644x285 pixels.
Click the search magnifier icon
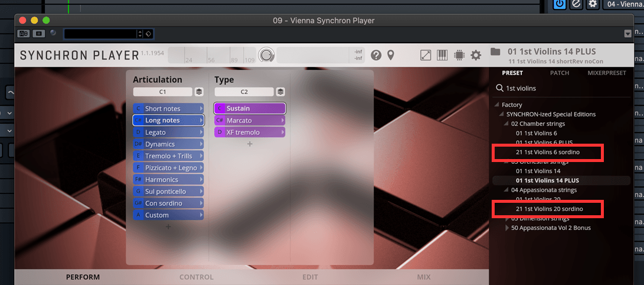click(x=500, y=88)
